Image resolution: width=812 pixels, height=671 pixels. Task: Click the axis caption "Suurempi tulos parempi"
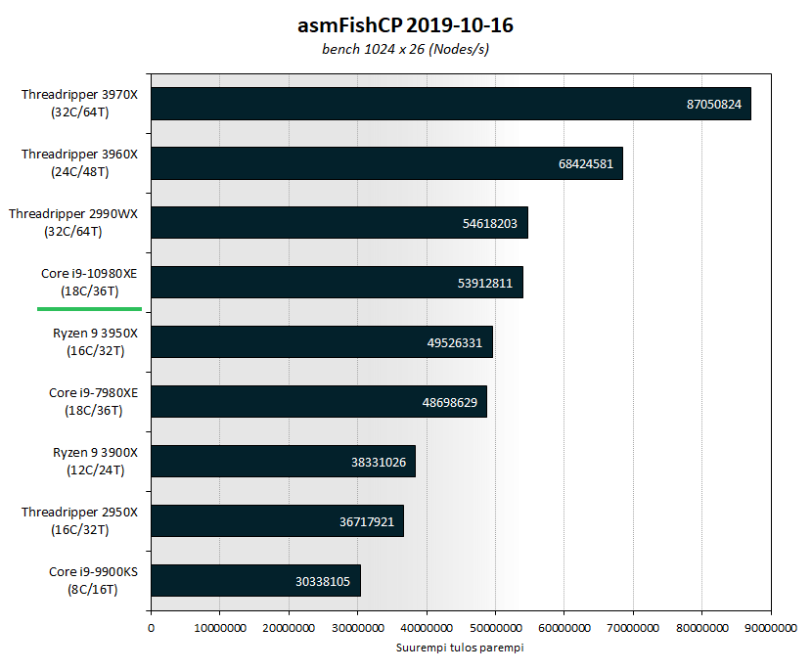coord(460,648)
